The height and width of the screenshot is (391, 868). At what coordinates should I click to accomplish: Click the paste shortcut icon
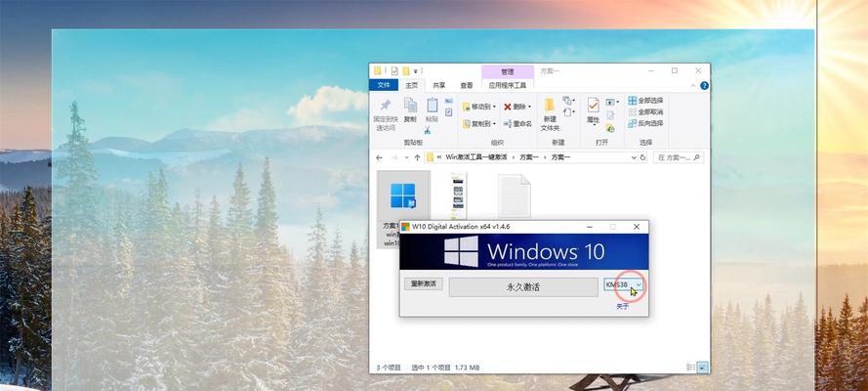click(x=448, y=112)
